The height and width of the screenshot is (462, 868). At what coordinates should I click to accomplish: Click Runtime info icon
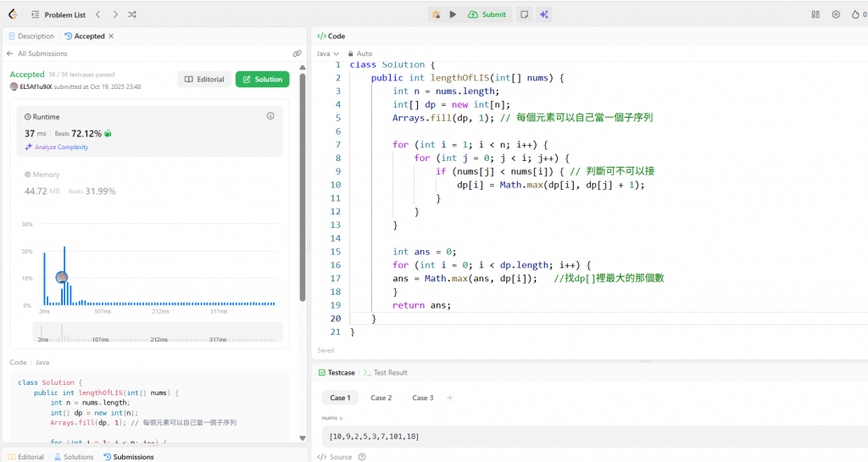pos(270,115)
